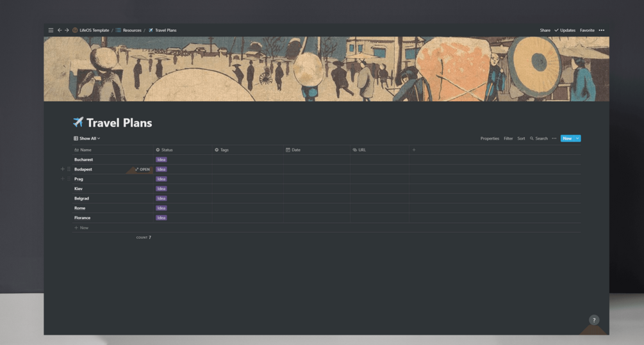Click OPEN button on Budapest row
The height and width of the screenshot is (345, 644).
(x=142, y=170)
